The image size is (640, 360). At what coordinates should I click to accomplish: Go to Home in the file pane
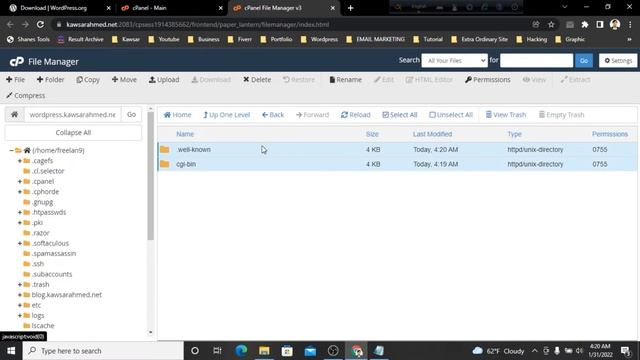(x=177, y=115)
